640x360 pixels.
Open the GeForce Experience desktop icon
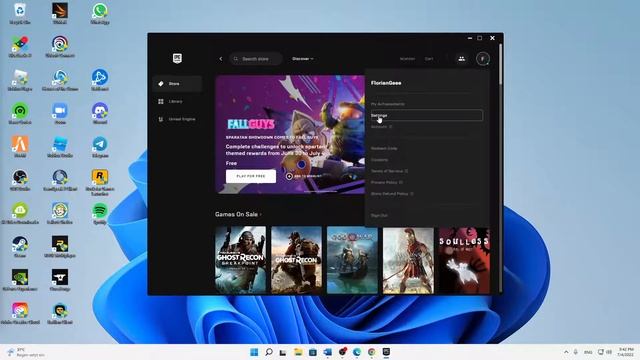tap(20, 280)
